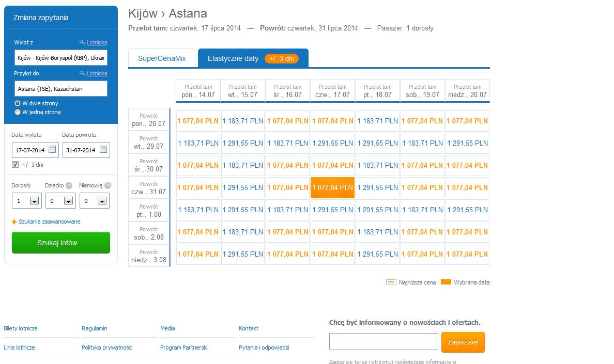
Task: Select the W jedną stronę radio button
Action: tap(17, 112)
